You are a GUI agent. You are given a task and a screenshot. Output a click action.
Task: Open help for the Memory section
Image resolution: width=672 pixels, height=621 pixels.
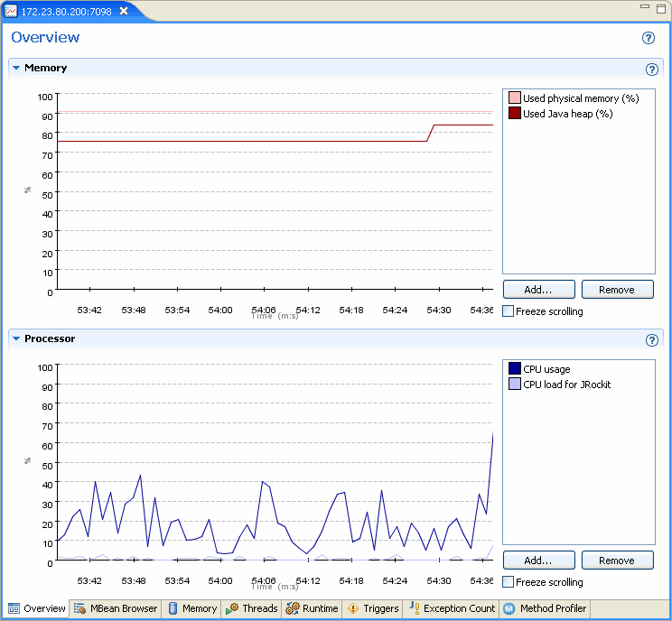pyautogui.click(x=652, y=70)
